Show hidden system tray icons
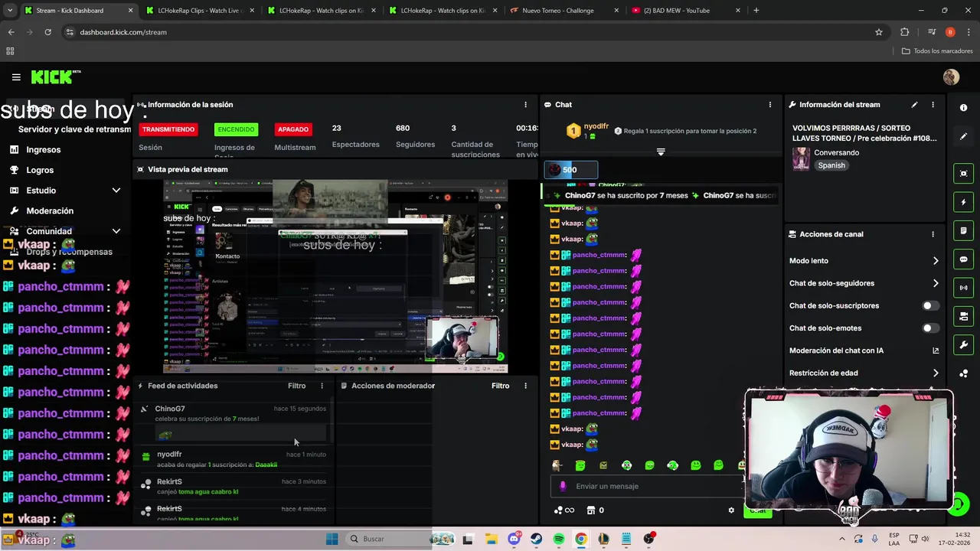Screen dimensions: 980x551 pos(842,539)
